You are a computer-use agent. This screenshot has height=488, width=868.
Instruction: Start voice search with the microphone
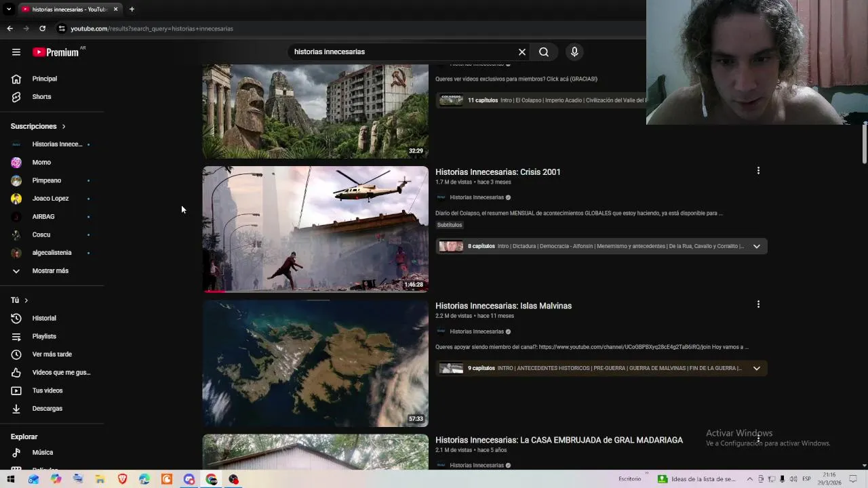pyautogui.click(x=574, y=52)
